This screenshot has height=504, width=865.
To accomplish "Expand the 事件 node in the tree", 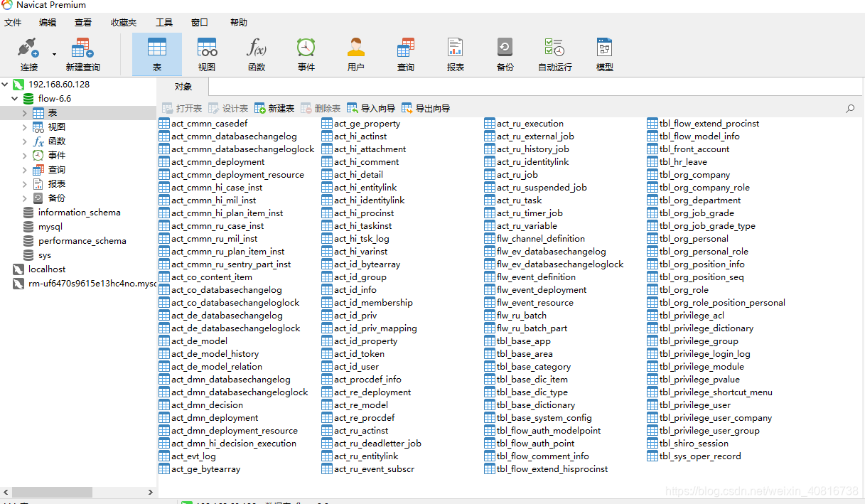I will tap(25, 156).
